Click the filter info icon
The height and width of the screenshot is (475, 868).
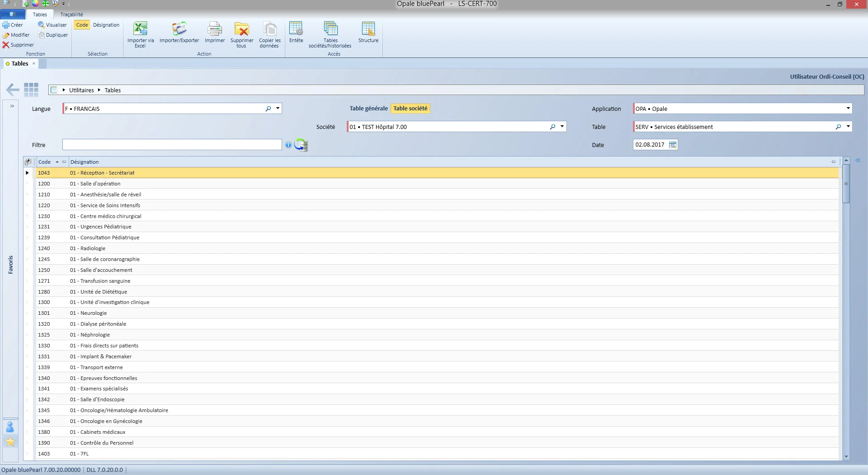(288, 145)
